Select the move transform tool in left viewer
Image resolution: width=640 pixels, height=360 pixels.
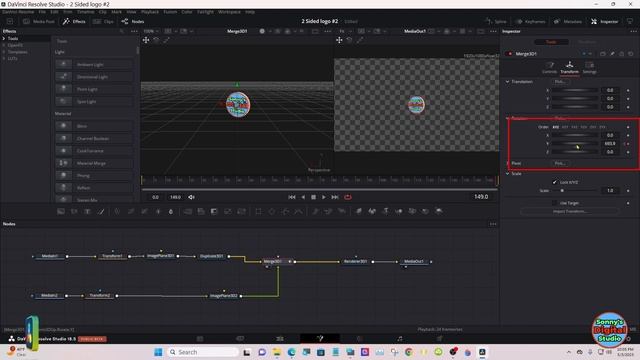tap(146, 40)
